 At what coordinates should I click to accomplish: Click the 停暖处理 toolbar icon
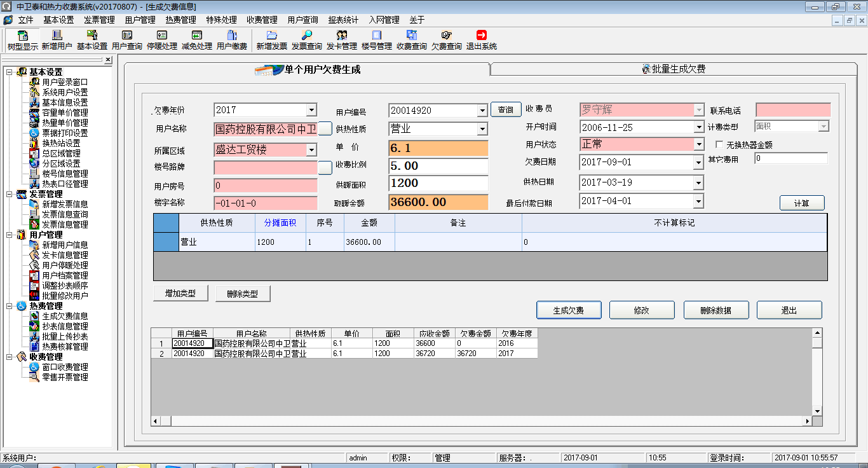coord(161,36)
